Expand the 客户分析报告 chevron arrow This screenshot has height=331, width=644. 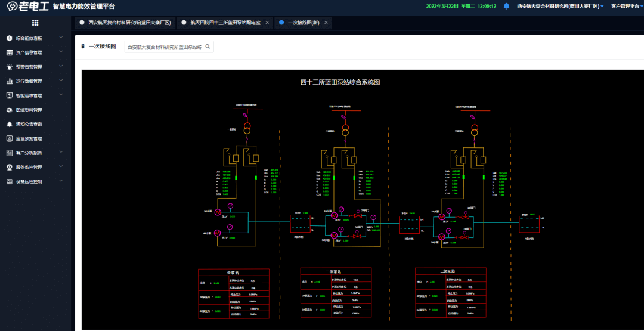61,152
